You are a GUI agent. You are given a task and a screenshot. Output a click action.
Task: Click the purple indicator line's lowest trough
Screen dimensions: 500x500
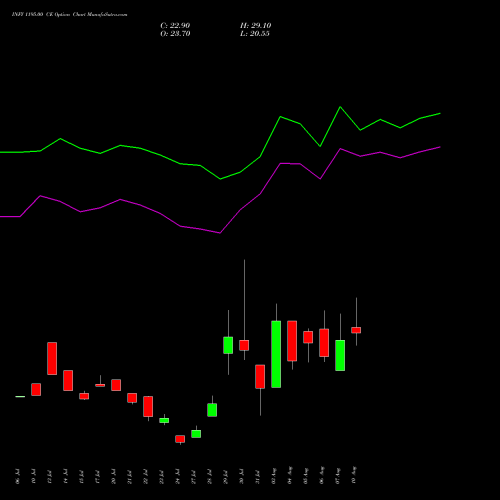(x=220, y=233)
